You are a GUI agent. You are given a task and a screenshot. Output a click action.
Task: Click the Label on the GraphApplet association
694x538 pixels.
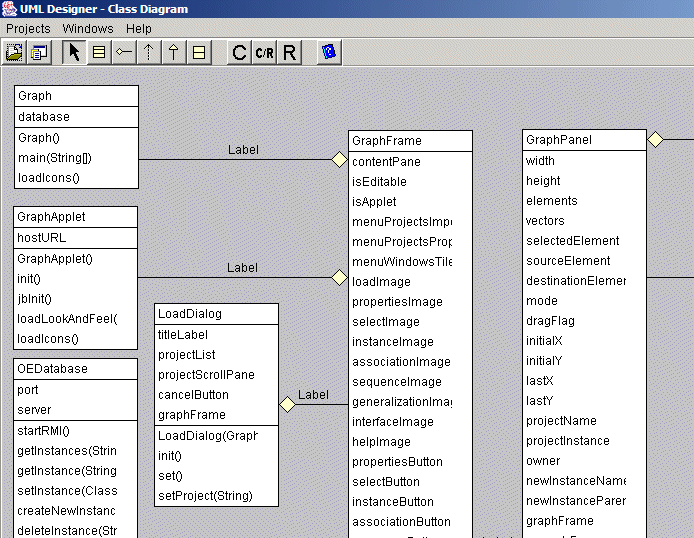coord(242,268)
